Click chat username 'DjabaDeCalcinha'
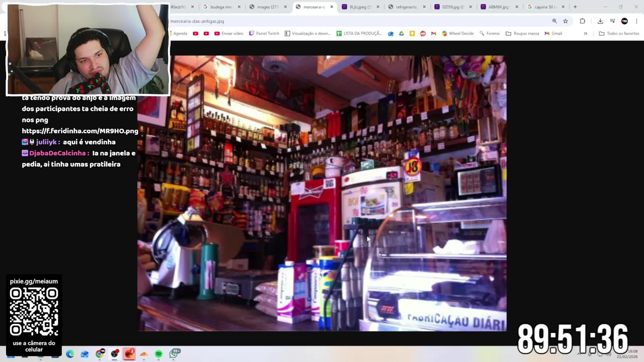644x362 pixels. (x=57, y=153)
